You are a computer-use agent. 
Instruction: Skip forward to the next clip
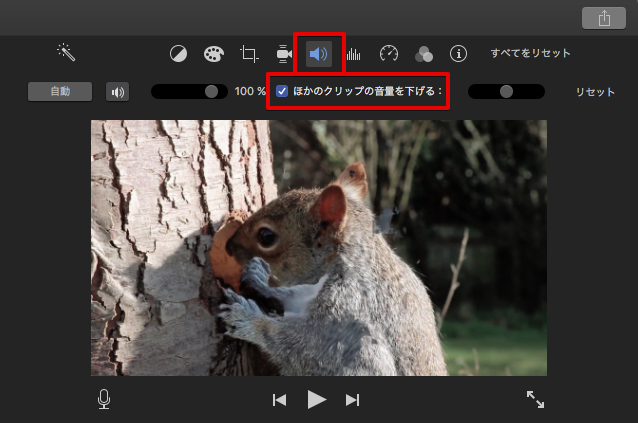pos(352,400)
